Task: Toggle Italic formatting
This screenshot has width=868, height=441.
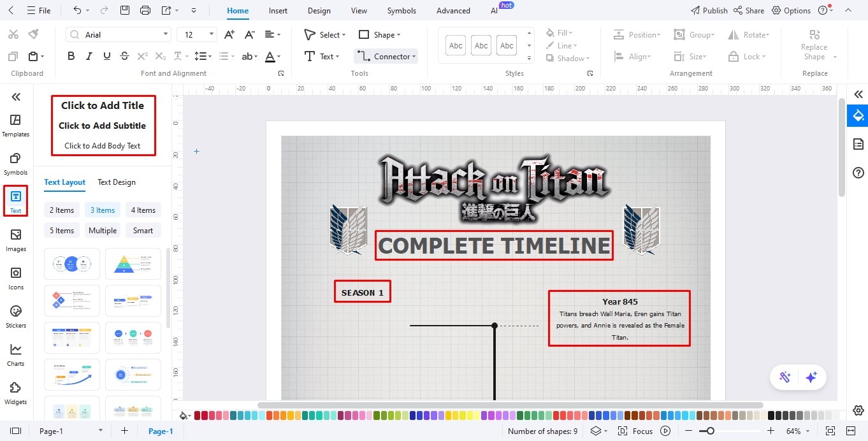Action: (89, 56)
